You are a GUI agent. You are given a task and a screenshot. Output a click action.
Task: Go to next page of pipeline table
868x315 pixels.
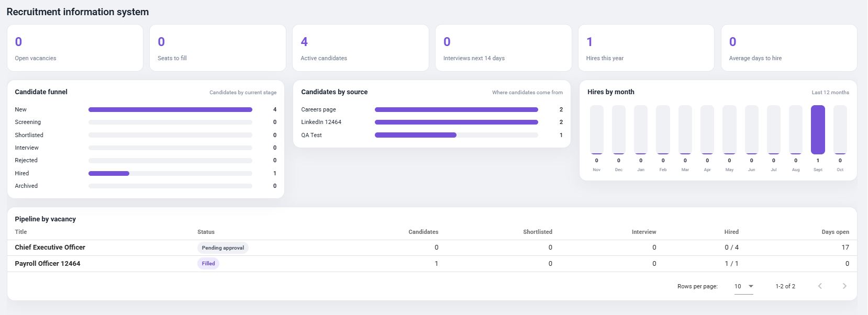click(x=844, y=286)
